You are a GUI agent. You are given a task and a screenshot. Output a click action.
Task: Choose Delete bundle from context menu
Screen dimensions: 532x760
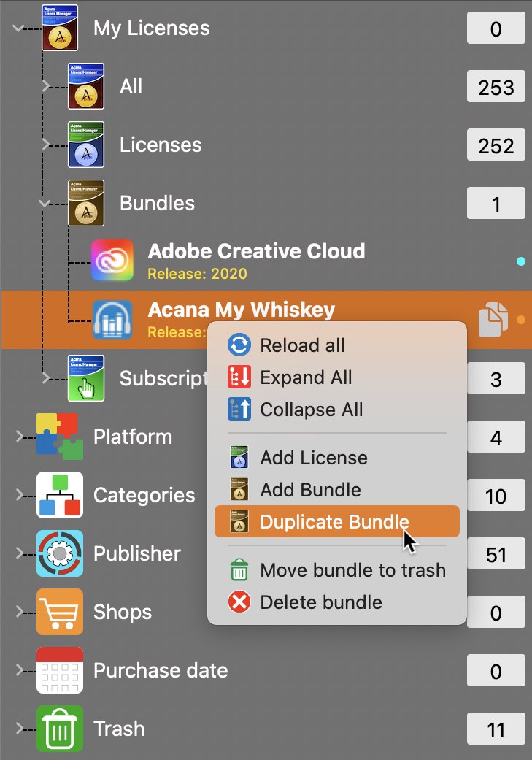coord(336,602)
